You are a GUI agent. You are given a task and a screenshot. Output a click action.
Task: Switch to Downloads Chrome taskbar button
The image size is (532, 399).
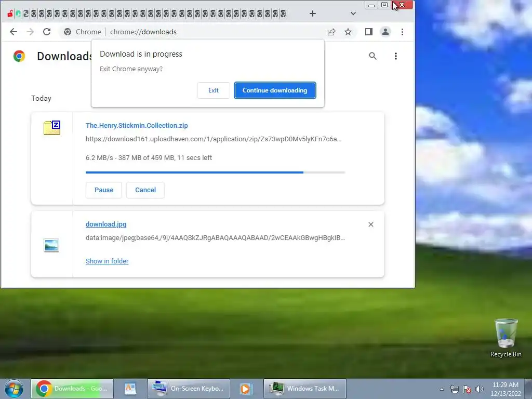72,389
